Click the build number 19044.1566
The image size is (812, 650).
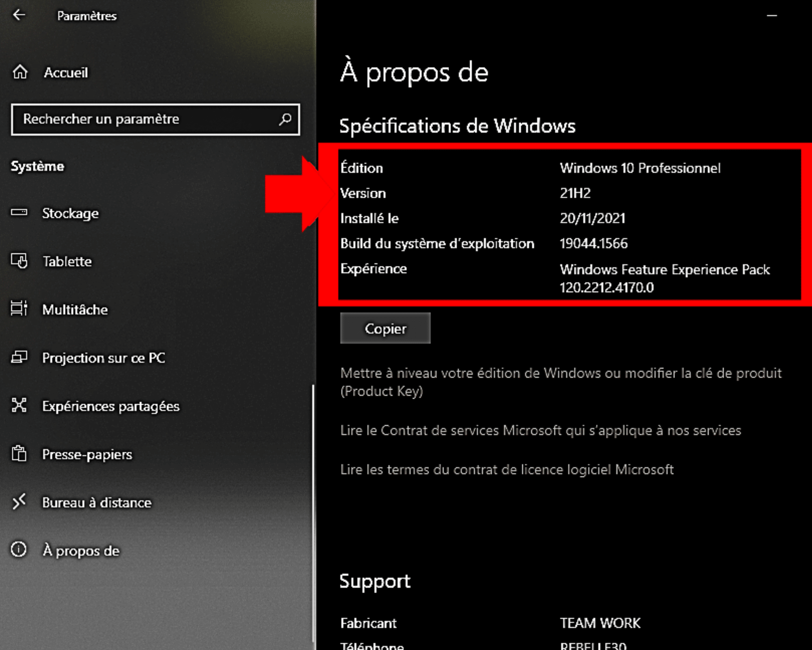click(x=594, y=244)
